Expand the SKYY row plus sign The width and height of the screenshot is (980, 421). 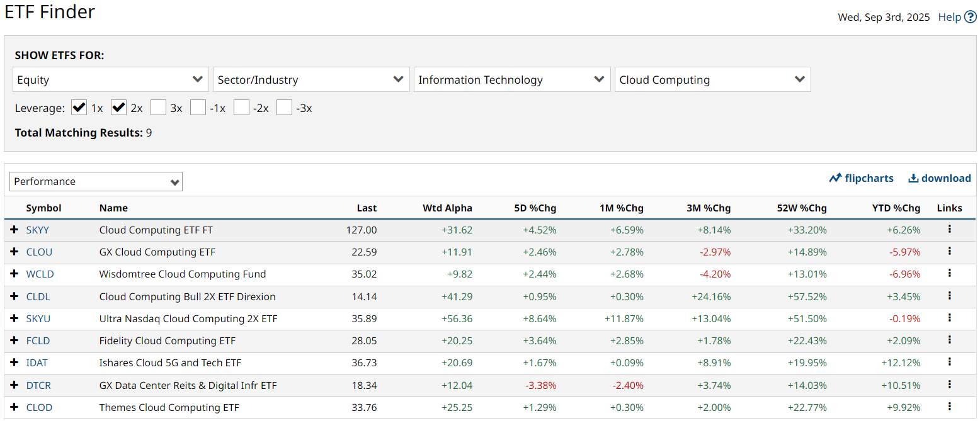pyautogui.click(x=14, y=230)
